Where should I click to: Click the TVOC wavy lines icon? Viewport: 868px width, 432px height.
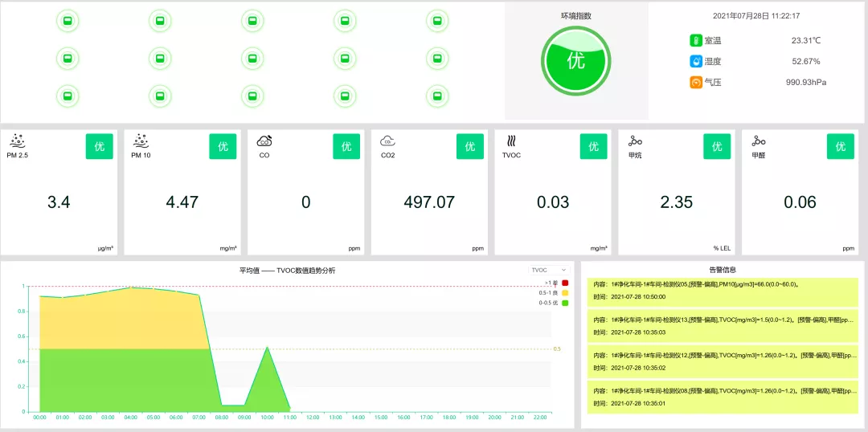coord(512,141)
